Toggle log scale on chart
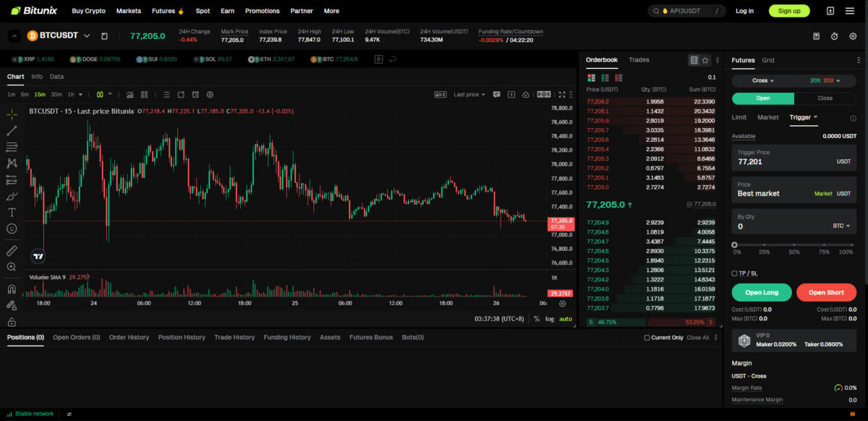Screen dimensions: 868x421 [550, 318]
